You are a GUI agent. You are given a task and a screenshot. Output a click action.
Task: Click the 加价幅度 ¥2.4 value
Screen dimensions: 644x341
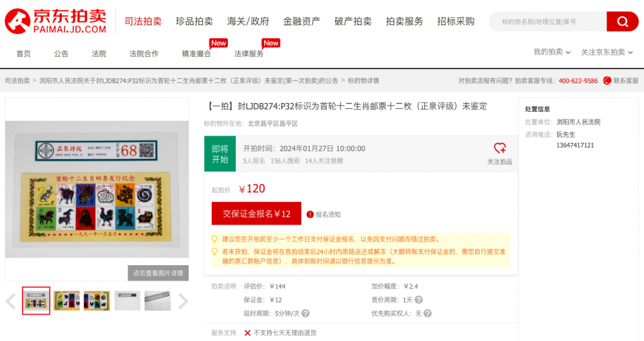click(x=411, y=286)
